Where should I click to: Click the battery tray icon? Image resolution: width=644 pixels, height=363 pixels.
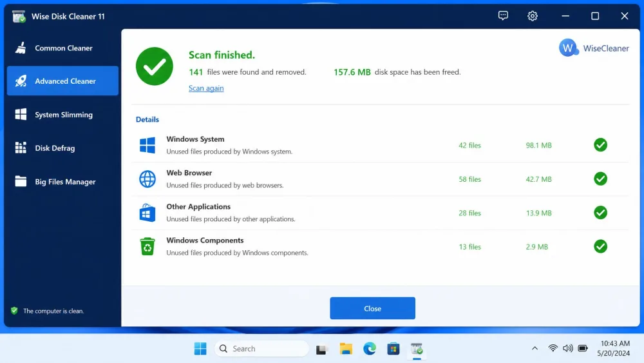tap(582, 348)
